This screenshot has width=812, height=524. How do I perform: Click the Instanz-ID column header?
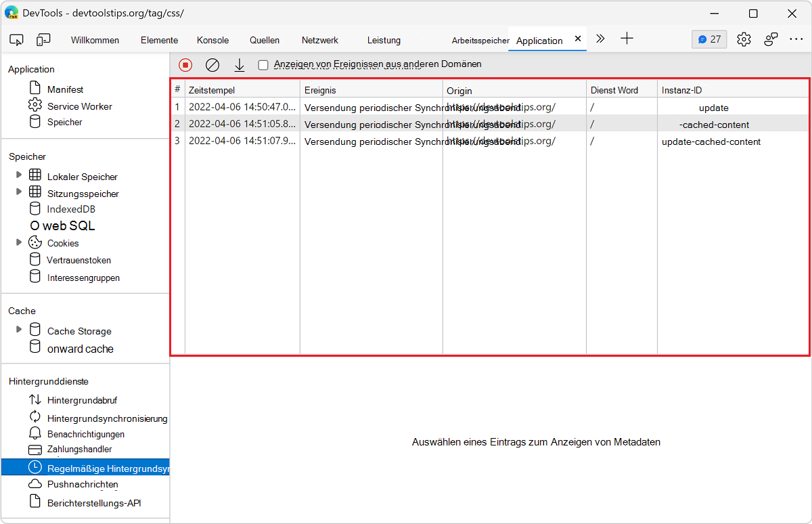point(733,90)
